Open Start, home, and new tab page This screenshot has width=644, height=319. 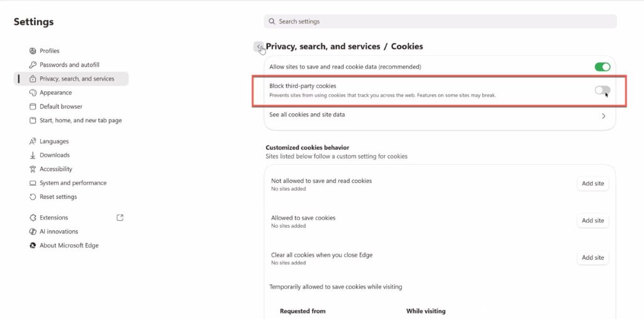80,120
